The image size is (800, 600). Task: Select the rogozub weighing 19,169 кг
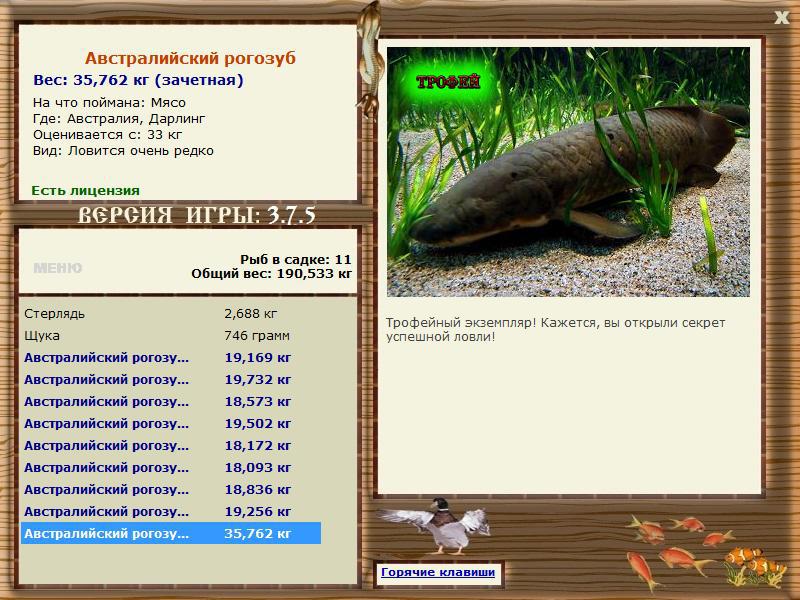171,358
